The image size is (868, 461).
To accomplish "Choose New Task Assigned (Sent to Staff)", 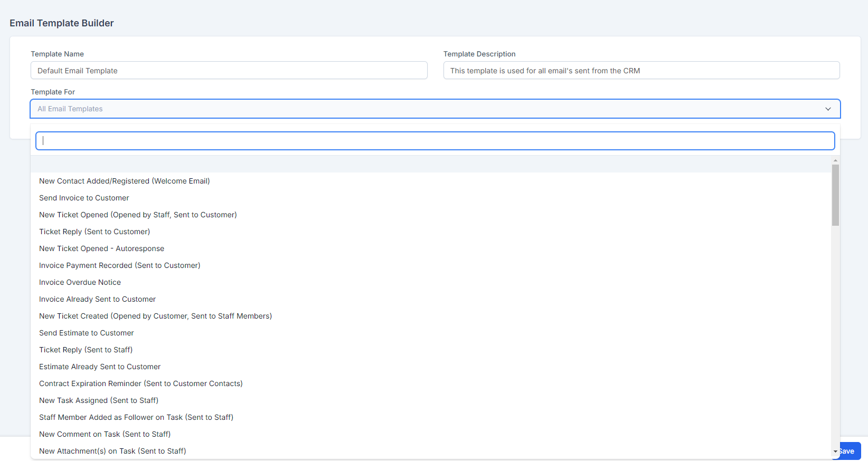I will pos(99,400).
